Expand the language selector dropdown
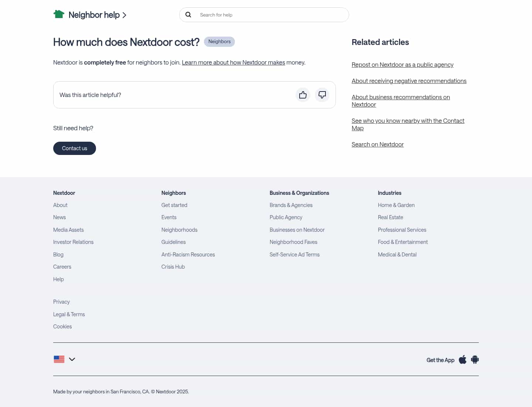Viewport: 532px width, 407px height. tap(72, 359)
